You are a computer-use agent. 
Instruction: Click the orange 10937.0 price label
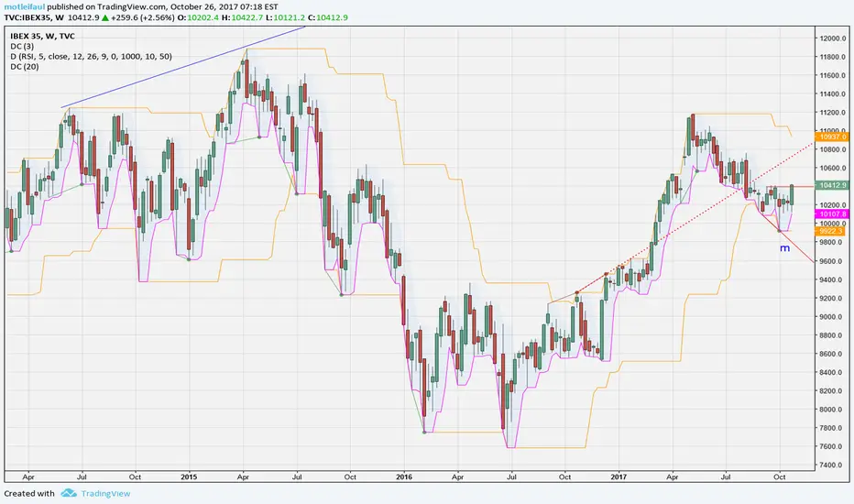(832, 137)
